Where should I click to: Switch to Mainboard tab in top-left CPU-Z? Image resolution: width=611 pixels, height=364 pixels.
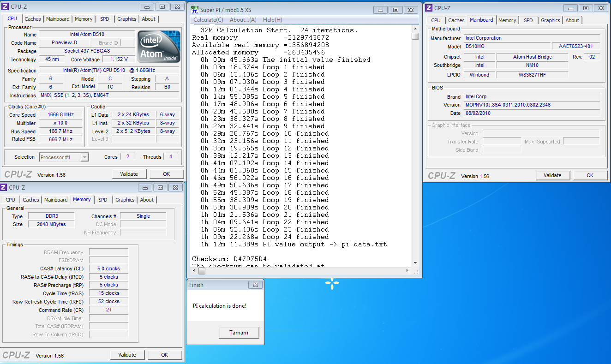58,19
